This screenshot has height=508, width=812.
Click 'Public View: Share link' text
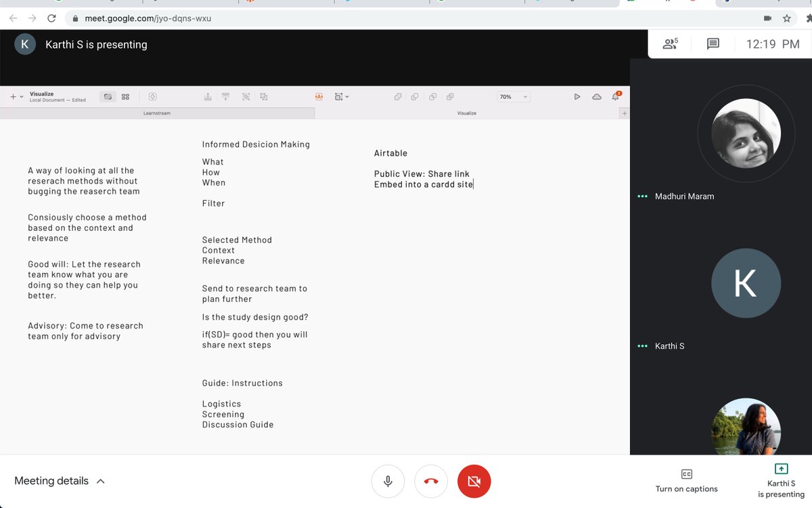click(422, 174)
